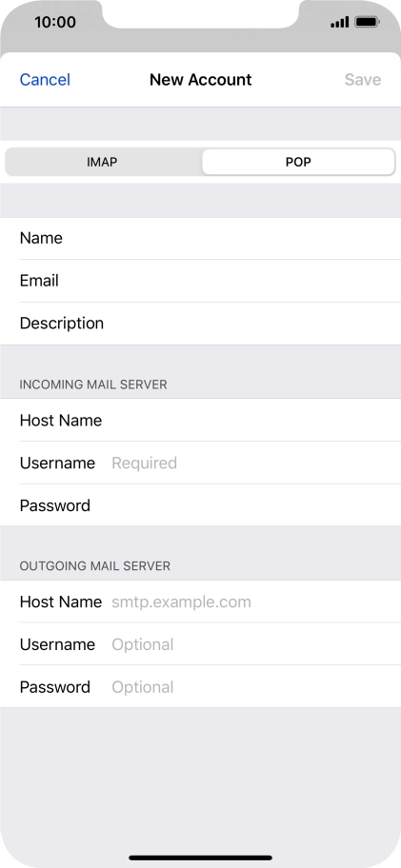Tap the Name field
This screenshot has width=401, height=868.
[200, 238]
